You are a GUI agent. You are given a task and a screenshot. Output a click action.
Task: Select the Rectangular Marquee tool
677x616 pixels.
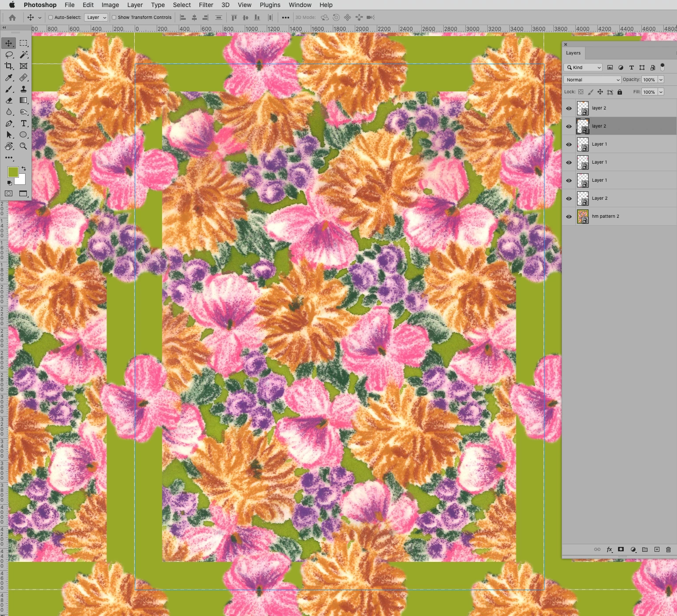[23, 43]
